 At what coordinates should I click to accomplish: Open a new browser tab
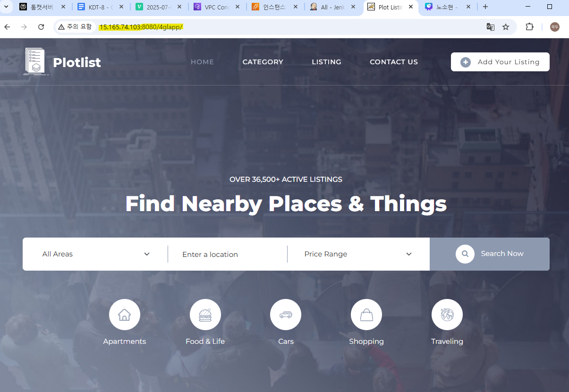[485, 7]
